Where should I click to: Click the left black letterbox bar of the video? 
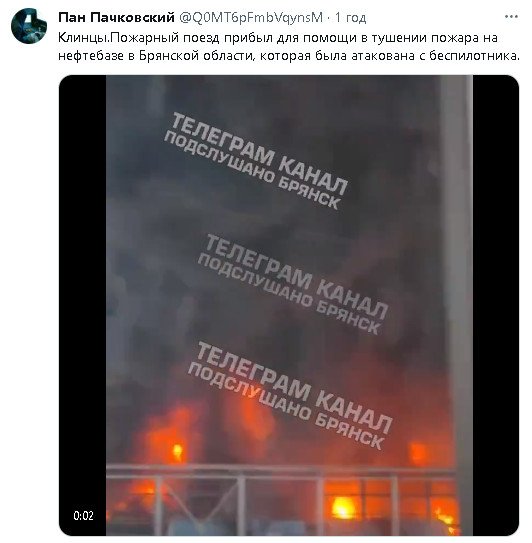tap(82, 305)
